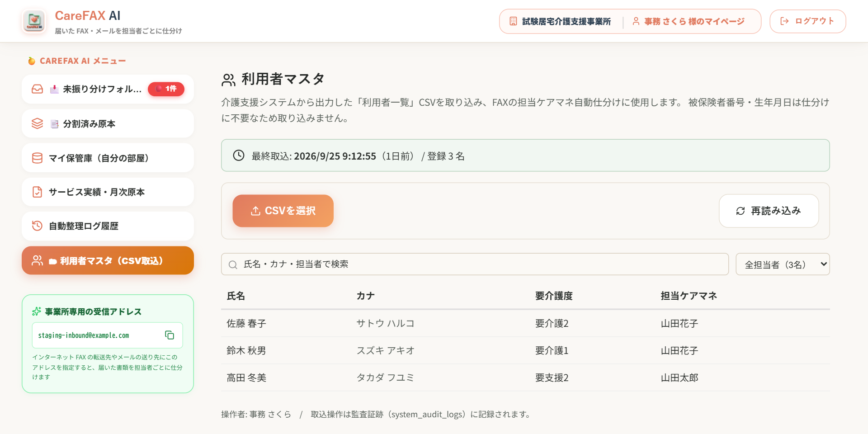Screen dimensions: 868x434
Task: Click the inbox tray icon for 未振り分けフォルダ
Action: (38, 89)
